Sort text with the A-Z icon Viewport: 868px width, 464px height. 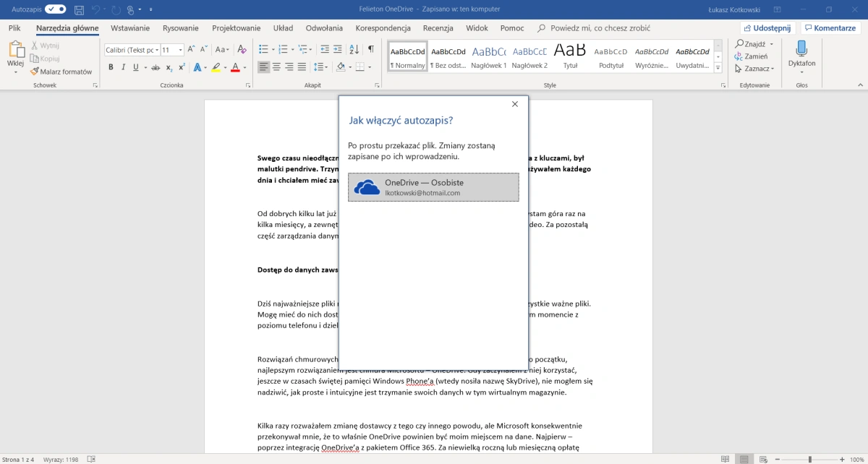coord(354,50)
